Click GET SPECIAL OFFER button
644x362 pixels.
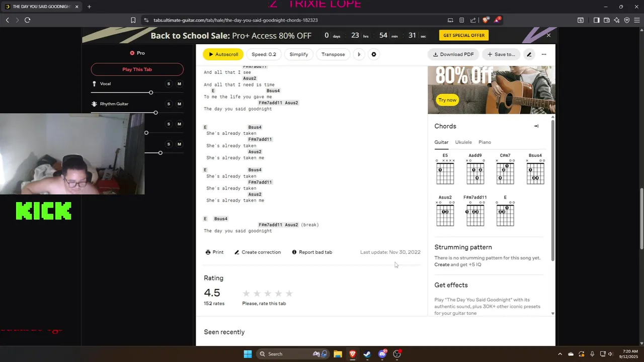(x=464, y=35)
